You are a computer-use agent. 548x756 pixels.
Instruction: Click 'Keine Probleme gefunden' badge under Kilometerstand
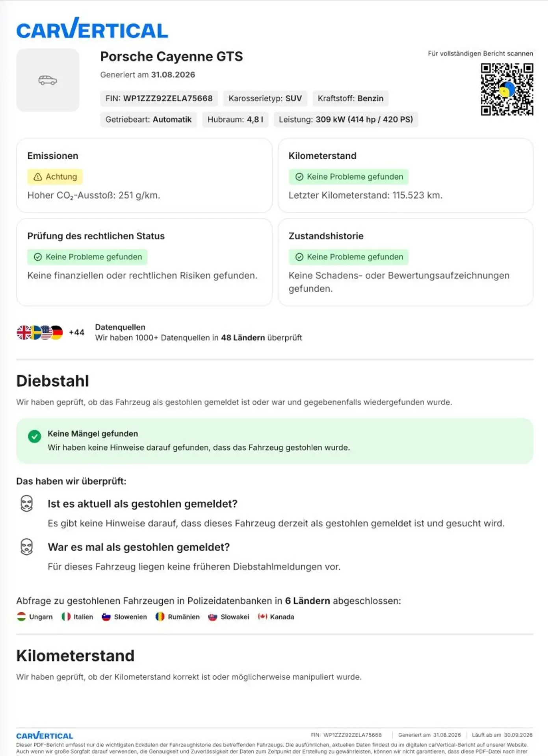click(x=349, y=177)
